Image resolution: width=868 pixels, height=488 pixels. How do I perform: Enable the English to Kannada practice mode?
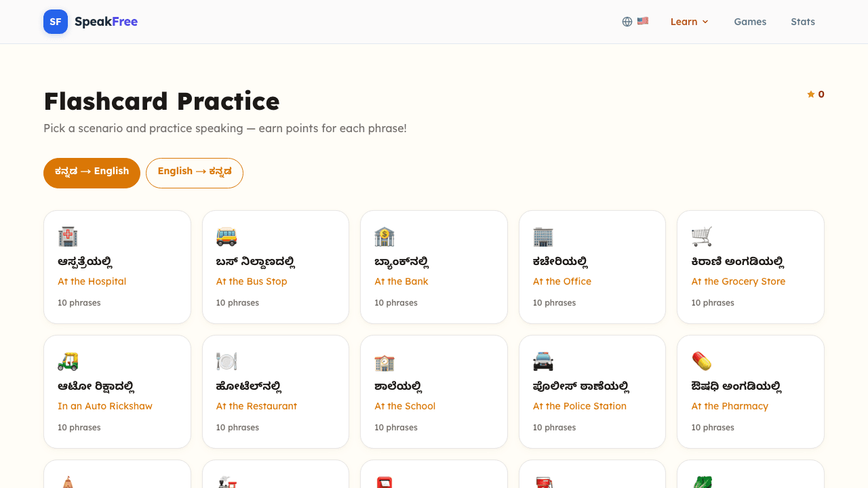coord(195,173)
